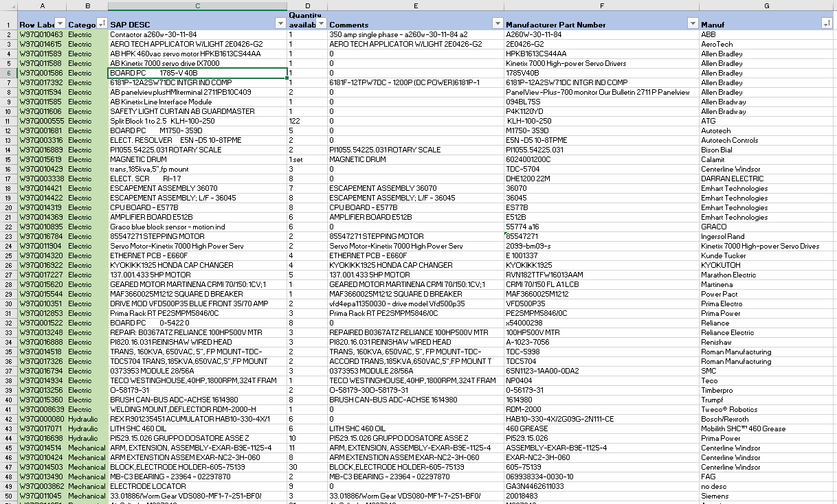This screenshot has width=837, height=504.
Task: Select row 42 by its row number
Action: [9, 419]
